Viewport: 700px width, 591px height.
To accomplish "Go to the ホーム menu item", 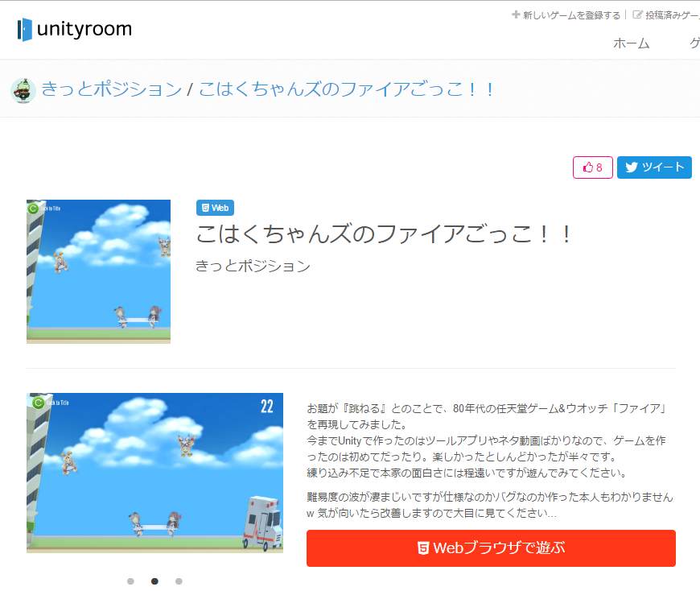I will 631,43.
